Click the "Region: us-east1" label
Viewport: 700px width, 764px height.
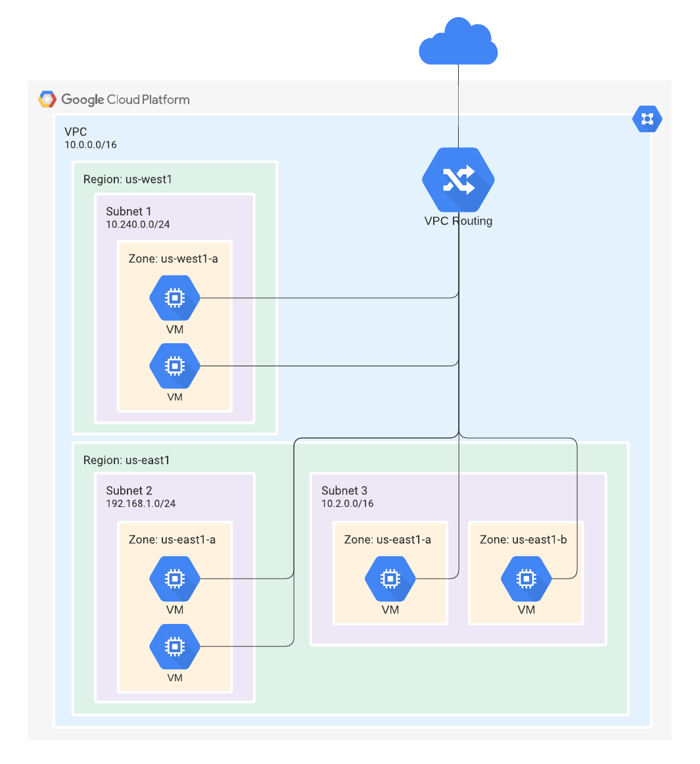point(126,460)
